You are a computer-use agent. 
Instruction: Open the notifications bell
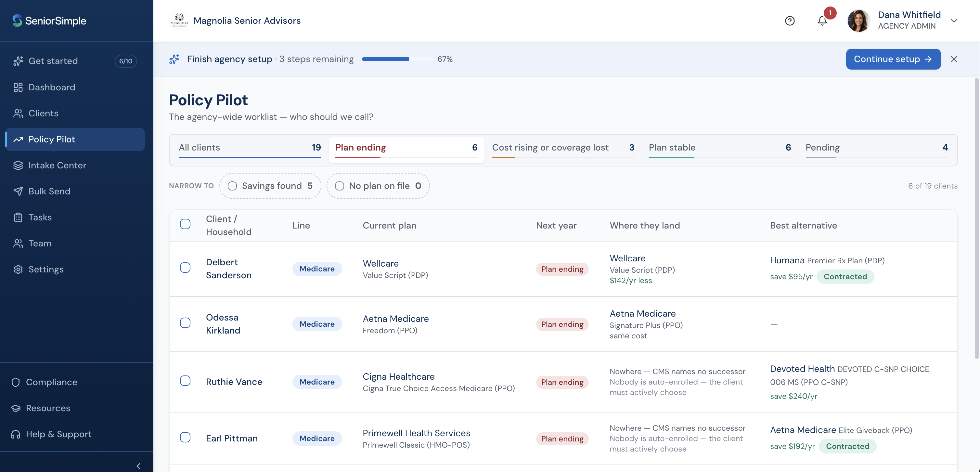point(822,20)
